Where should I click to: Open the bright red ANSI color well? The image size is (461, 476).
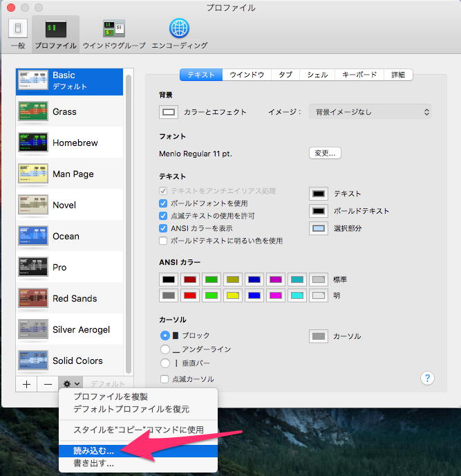pyautogui.click(x=190, y=295)
